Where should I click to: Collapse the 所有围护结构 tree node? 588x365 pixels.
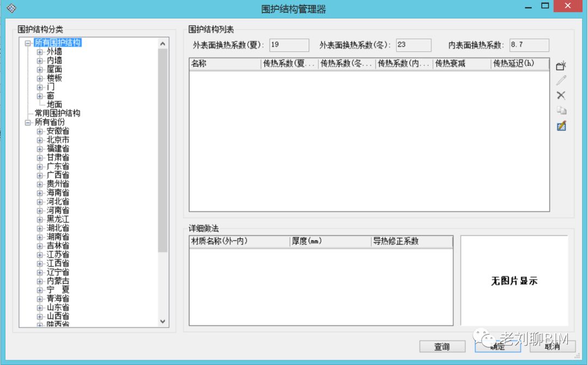[x=28, y=43]
